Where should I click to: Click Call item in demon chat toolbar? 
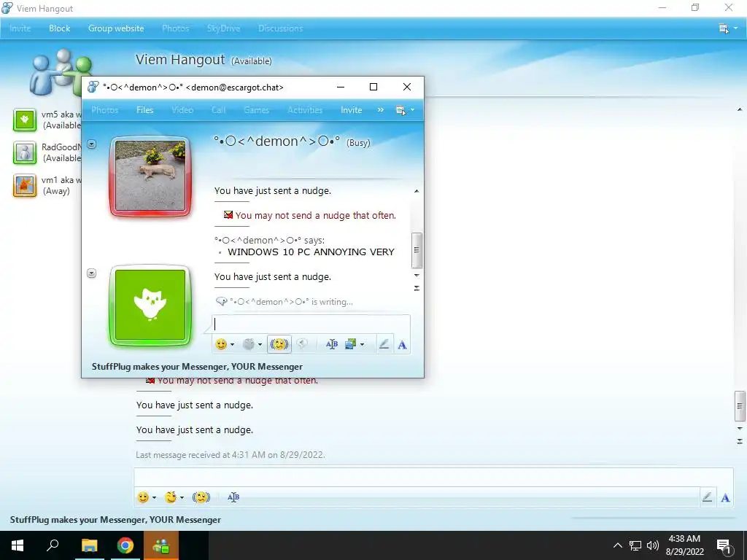pos(218,110)
